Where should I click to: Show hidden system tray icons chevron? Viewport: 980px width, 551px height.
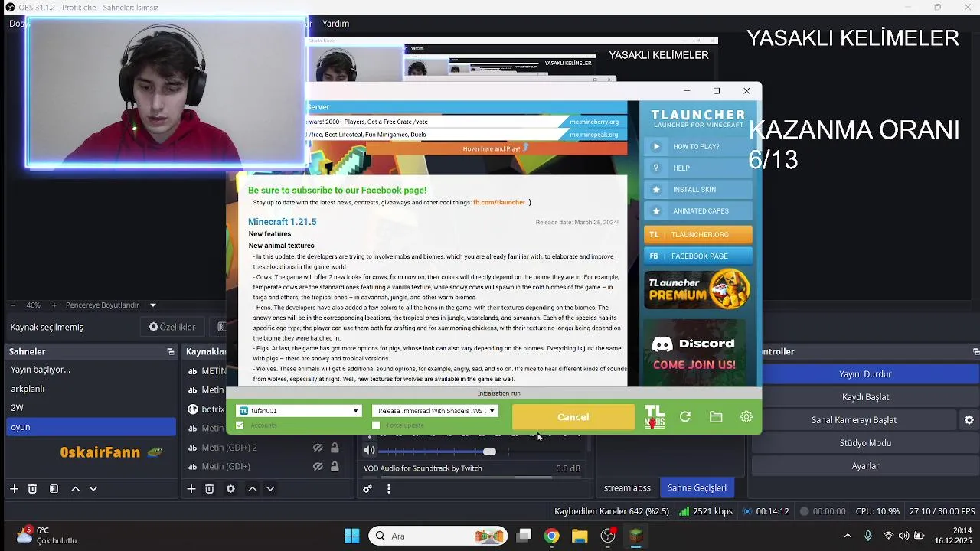coord(848,536)
